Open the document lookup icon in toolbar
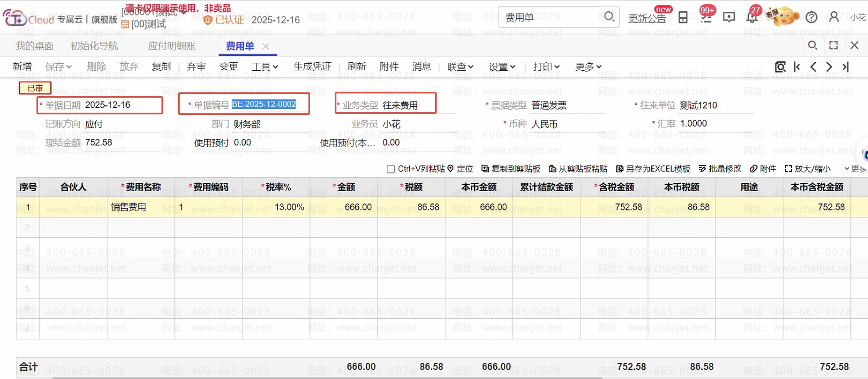 tap(780, 67)
